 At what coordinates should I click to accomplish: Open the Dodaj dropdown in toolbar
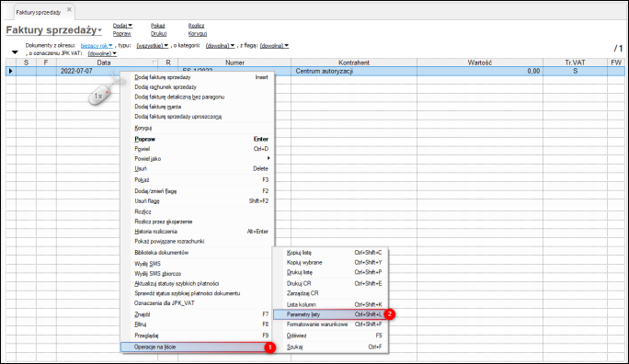[x=122, y=26]
